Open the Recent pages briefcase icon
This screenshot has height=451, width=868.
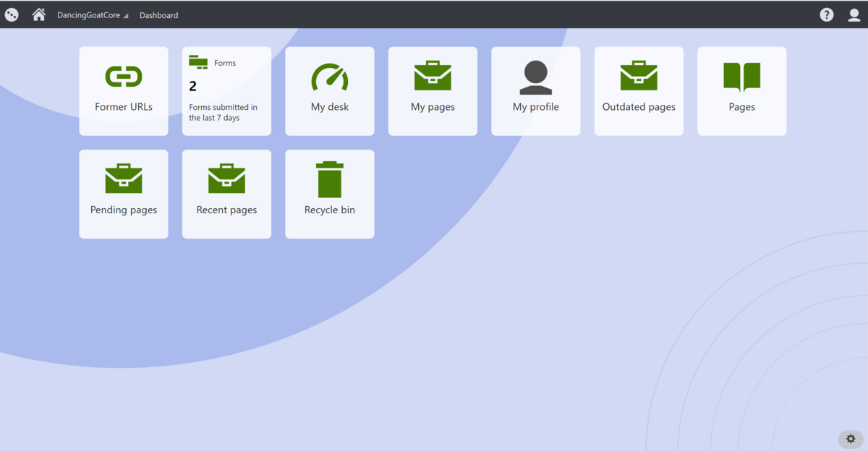(x=226, y=179)
